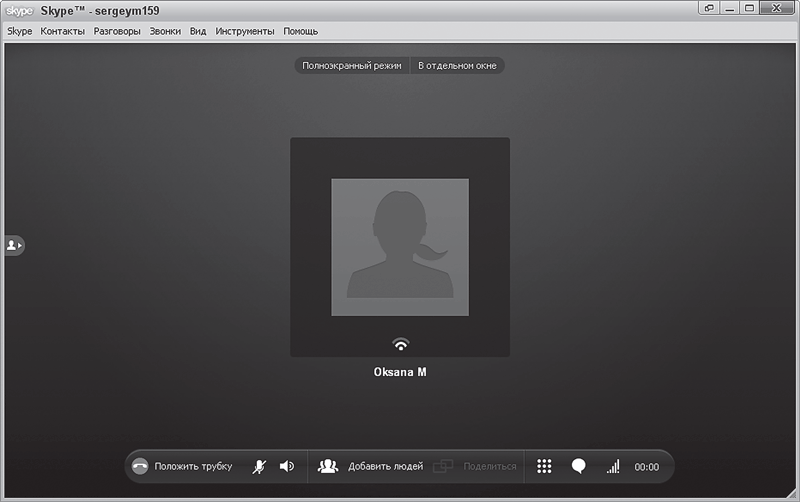Click the "Добавить людей" label

386,466
